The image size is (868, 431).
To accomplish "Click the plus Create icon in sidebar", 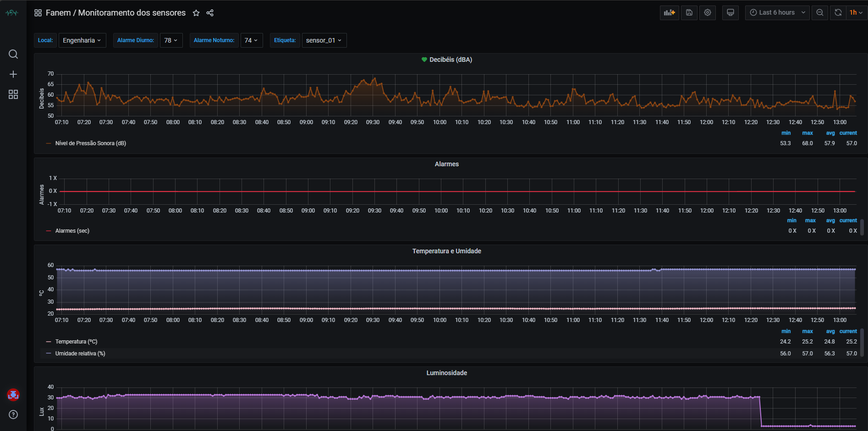I will [x=13, y=74].
